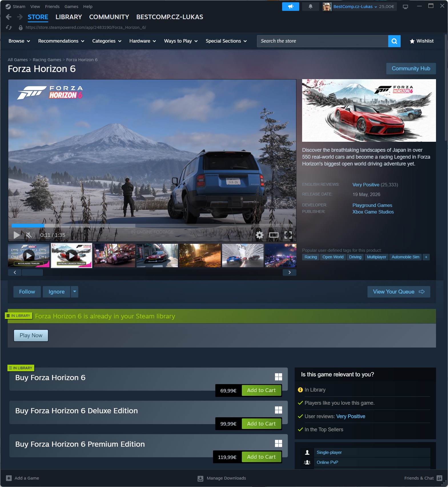The width and height of the screenshot is (448, 487).
Task: Enter fullscreen video mode
Action: 288,235
